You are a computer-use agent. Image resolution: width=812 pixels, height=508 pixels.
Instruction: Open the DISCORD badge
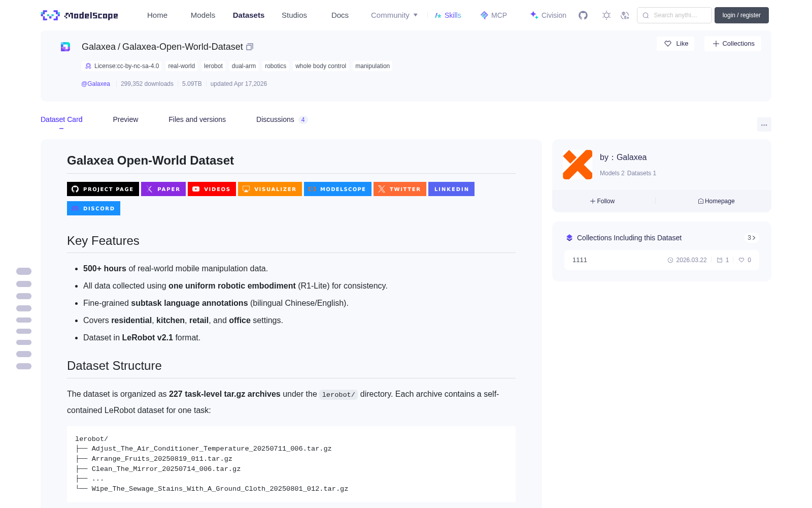click(93, 208)
